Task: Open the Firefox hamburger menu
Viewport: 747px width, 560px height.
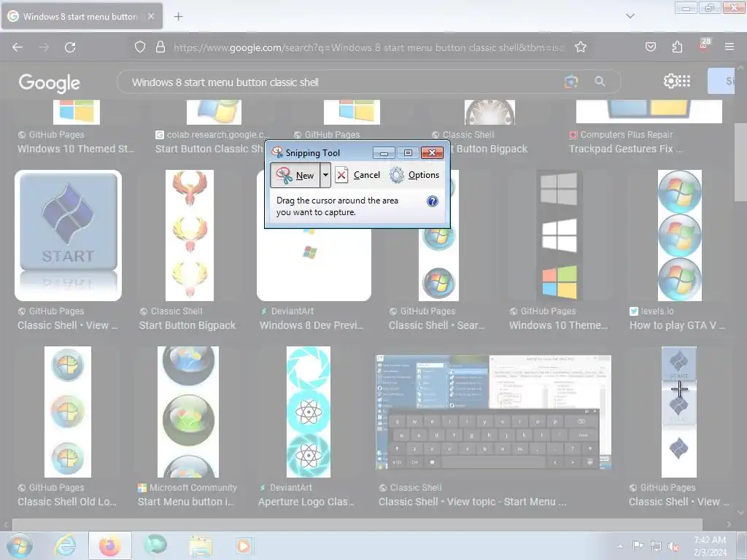Action: click(x=729, y=47)
